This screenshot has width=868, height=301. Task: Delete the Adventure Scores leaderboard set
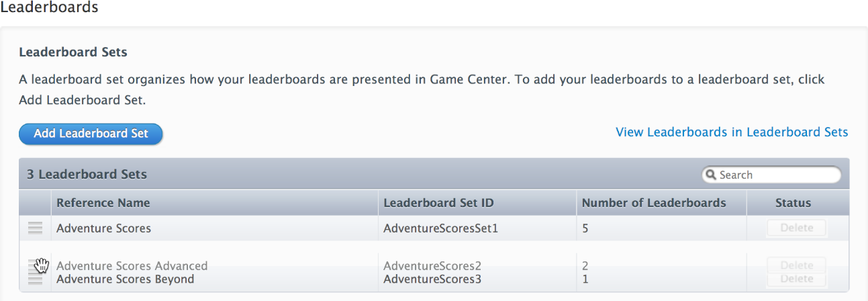coord(796,228)
